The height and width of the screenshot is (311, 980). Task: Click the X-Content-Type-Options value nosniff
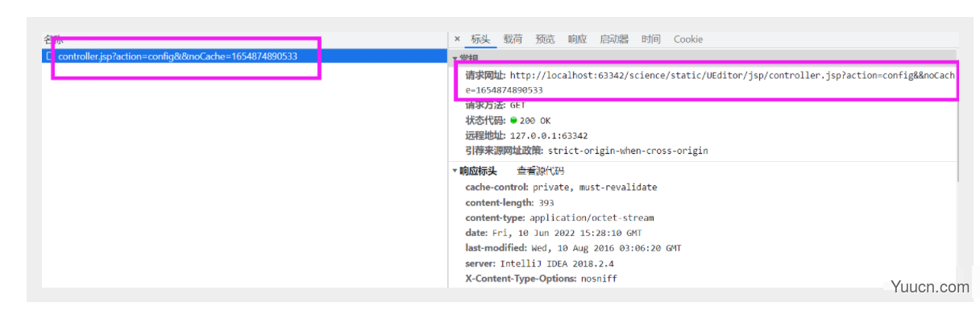[x=598, y=279]
